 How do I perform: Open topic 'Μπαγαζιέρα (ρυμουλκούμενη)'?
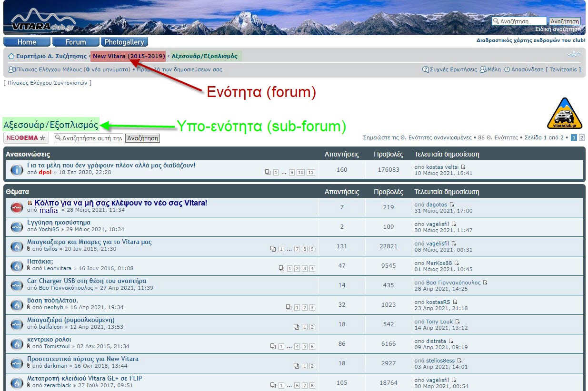pos(71,320)
